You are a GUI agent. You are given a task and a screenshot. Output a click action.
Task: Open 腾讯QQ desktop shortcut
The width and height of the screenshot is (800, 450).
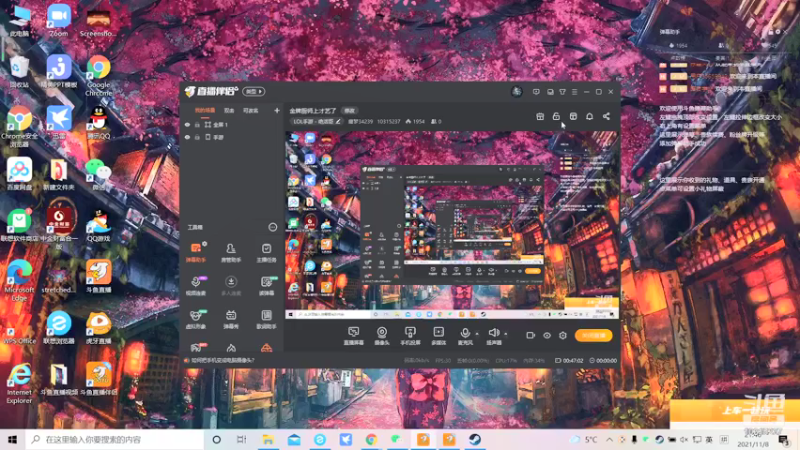click(98, 122)
